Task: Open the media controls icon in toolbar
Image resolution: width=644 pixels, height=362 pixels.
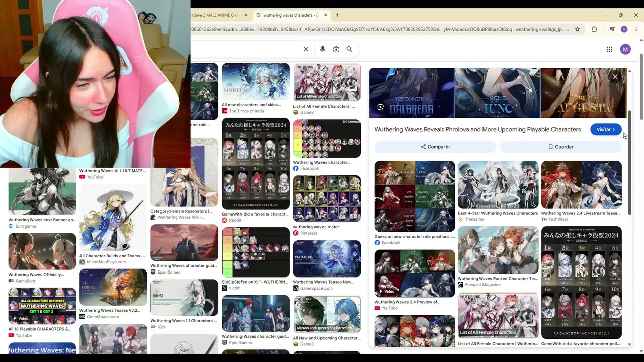Action: pyautogui.click(x=612, y=29)
